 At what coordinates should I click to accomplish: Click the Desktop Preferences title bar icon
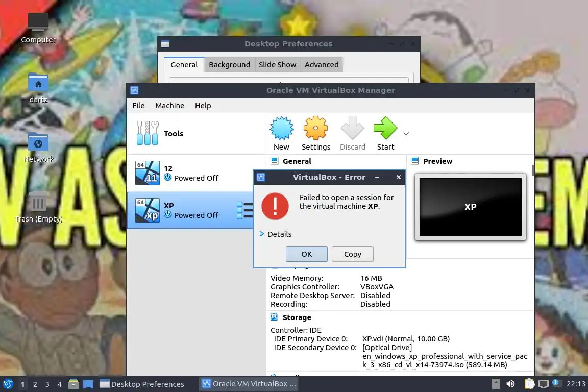click(x=165, y=44)
